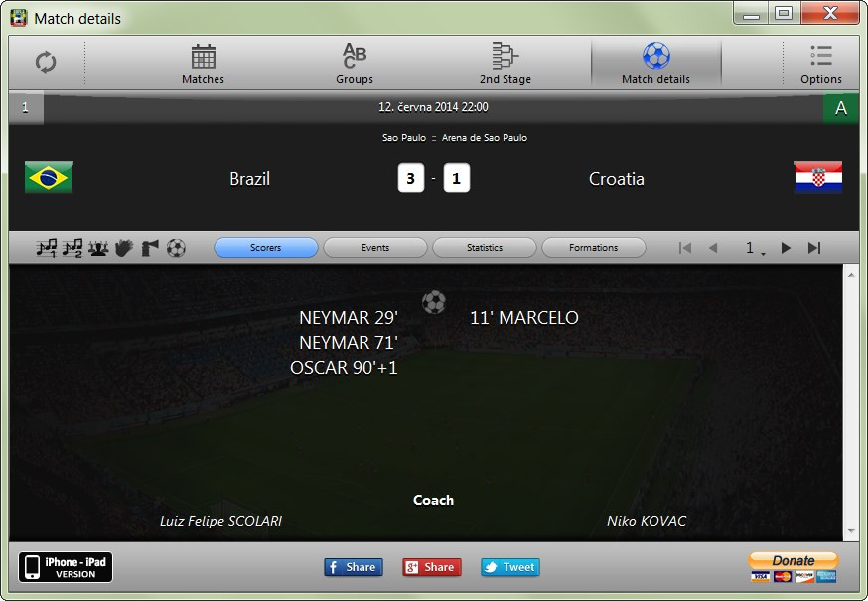The width and height of the screenshot is (868, 601).
Task: Switch to the Scorers view
Action: pyautogui.click(x=266, y=248)
